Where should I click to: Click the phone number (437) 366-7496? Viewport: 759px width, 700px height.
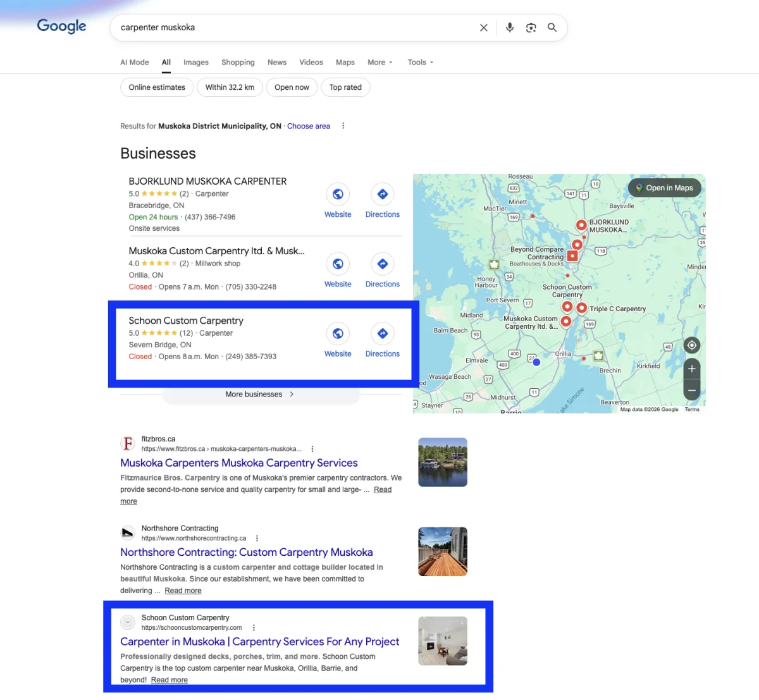tap(210, 218)
